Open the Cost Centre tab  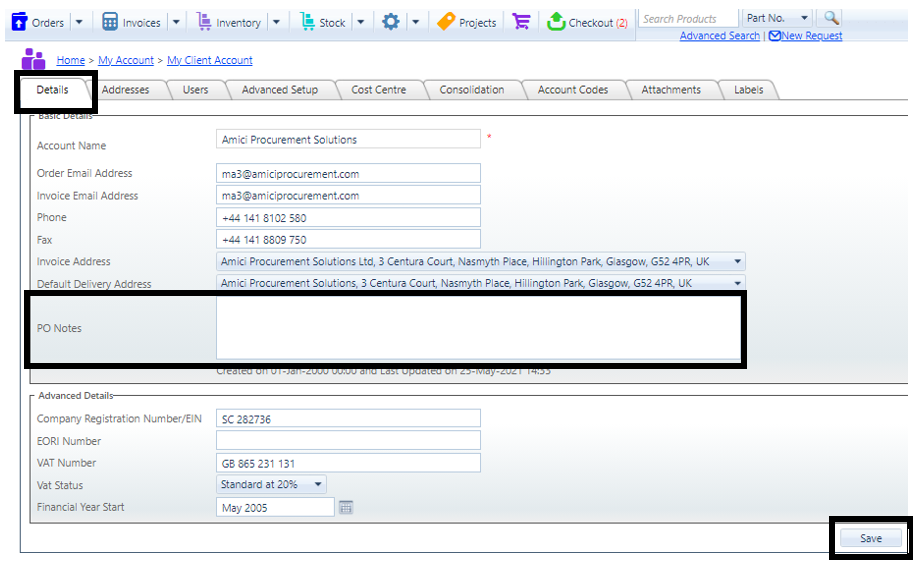378,89
